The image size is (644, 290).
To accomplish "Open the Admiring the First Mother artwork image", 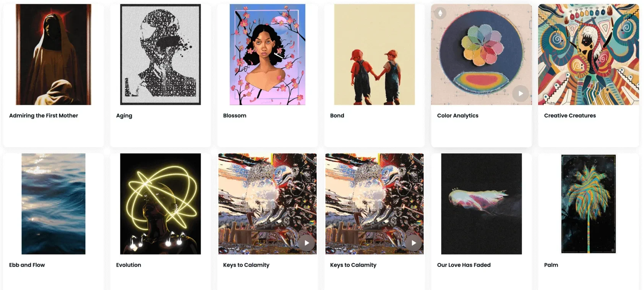I will (54, 54).
